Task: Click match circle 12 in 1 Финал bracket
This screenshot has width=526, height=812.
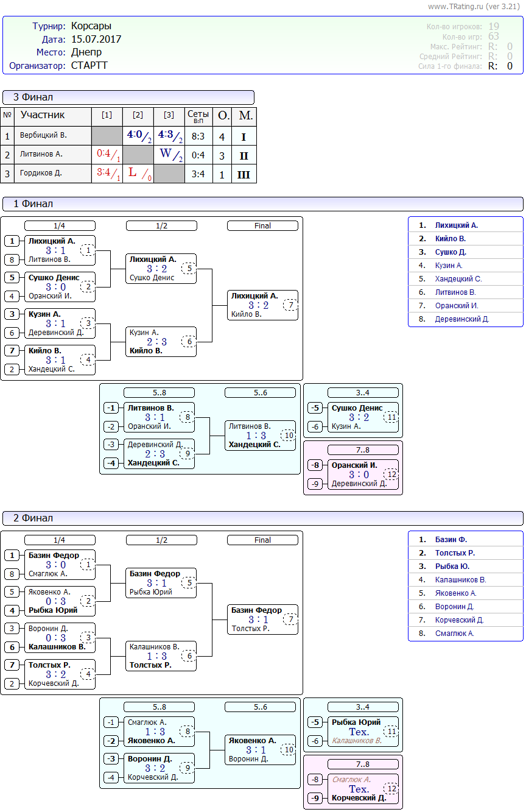Action: [391, 475]
